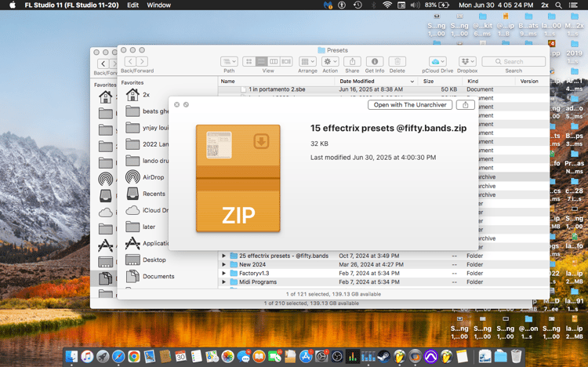The height and width of the screenshot is (367, 588).
Task: Sort by the Name column header
Action: point(276,81)
